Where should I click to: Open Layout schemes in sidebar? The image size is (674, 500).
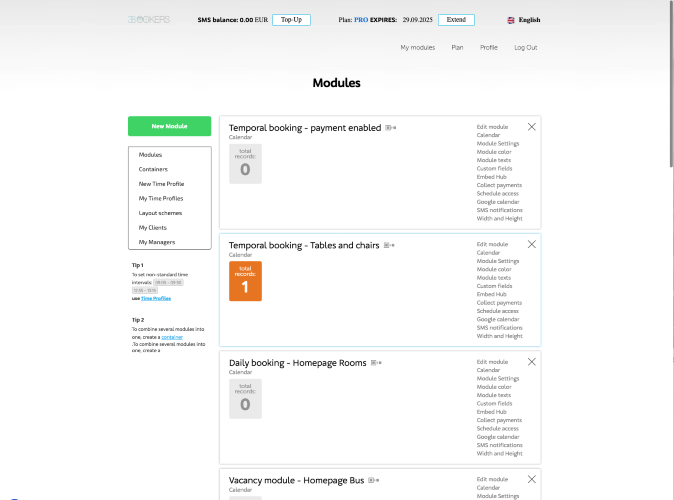pyautogui.click(x=160, y=213)
